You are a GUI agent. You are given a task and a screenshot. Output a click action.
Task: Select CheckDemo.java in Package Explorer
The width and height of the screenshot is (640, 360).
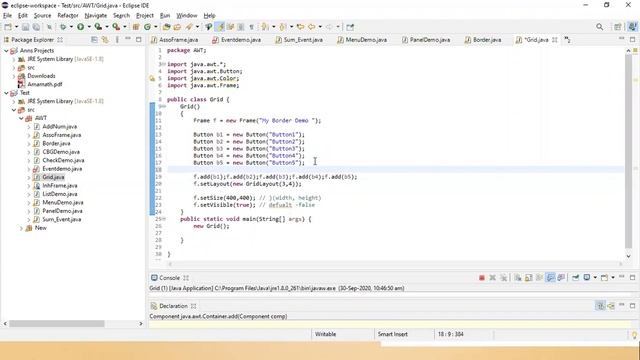pyautogui.click(x=63, y=160)
